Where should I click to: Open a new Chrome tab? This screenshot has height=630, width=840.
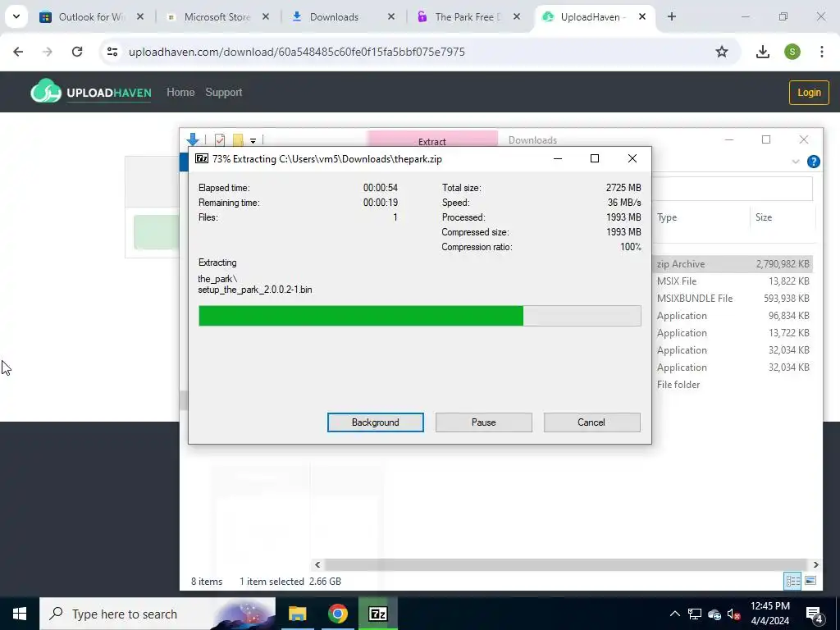671,17
